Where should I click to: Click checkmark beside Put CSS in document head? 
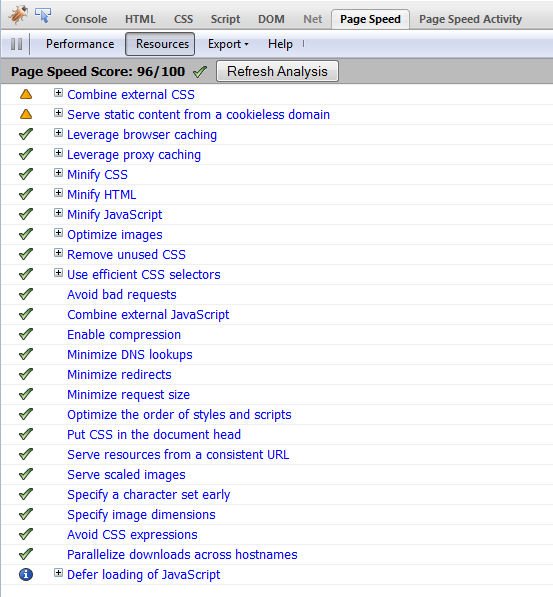(x=26, y=434)
